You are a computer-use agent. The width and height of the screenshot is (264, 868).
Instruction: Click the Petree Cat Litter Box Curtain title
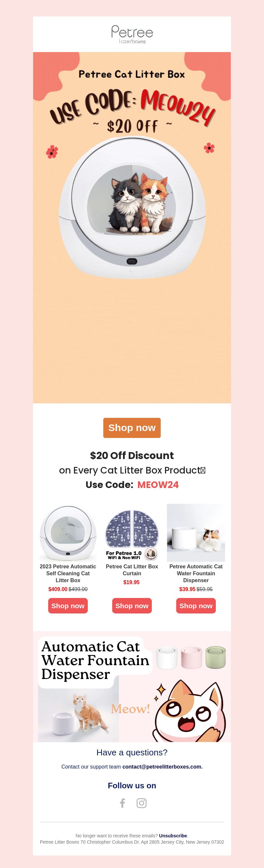pos(132,570)
